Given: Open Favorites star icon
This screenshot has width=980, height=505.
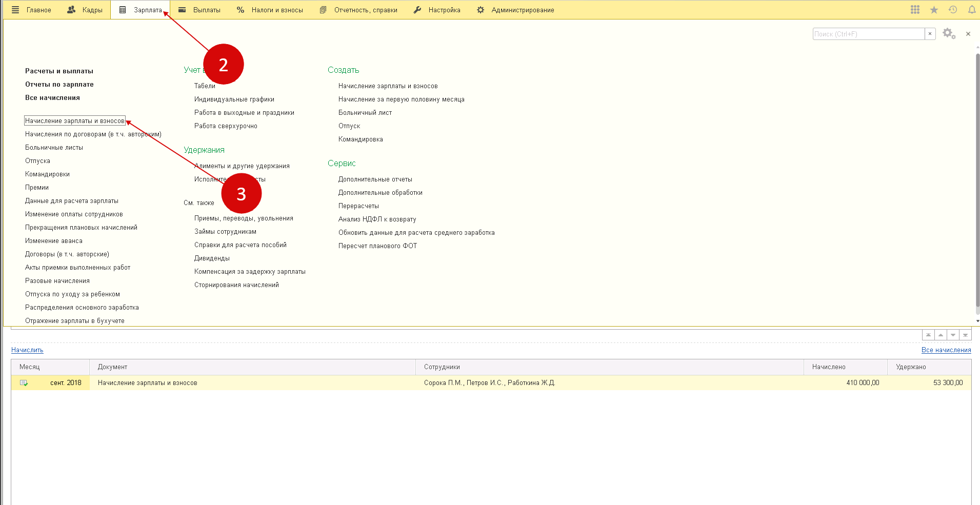Looking at the screenshot, I should 934,10.
